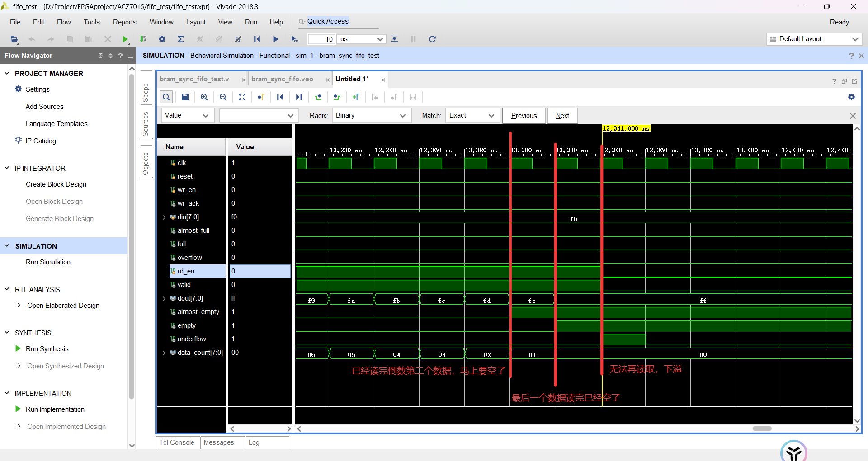
Task: Open the waveform settings gear
Action: coord(851,97)
